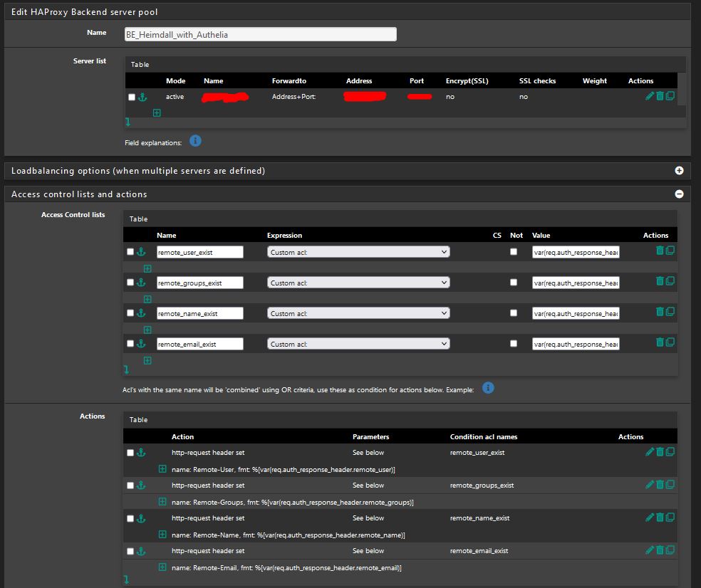Add a new server with the plus icon

pos(155,112)
